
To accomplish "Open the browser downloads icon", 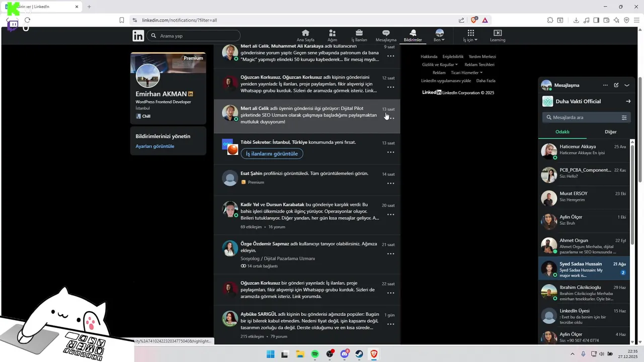I will pos(576,20).
